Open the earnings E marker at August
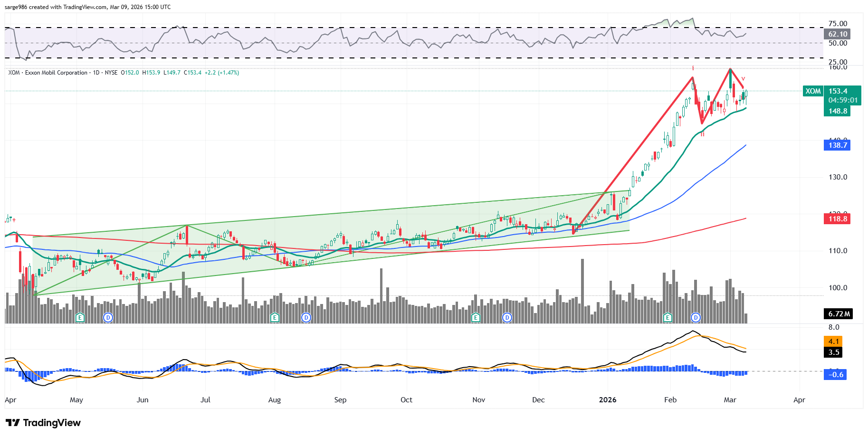Viewport: 868px width, 437px height. (275, 317)
